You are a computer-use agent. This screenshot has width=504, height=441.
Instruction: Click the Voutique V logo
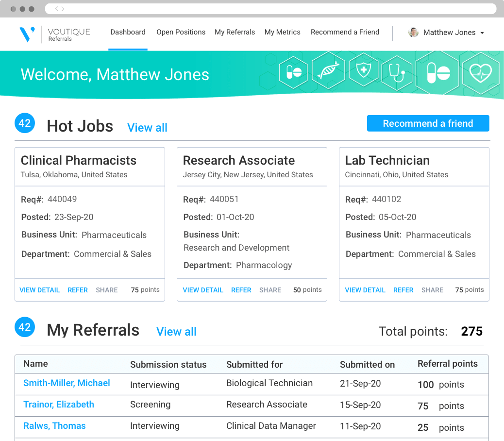click(27, 34)
